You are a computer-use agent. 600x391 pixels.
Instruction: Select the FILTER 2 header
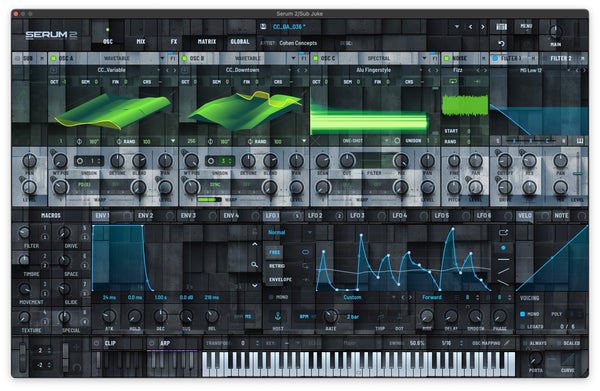(561, 58)
